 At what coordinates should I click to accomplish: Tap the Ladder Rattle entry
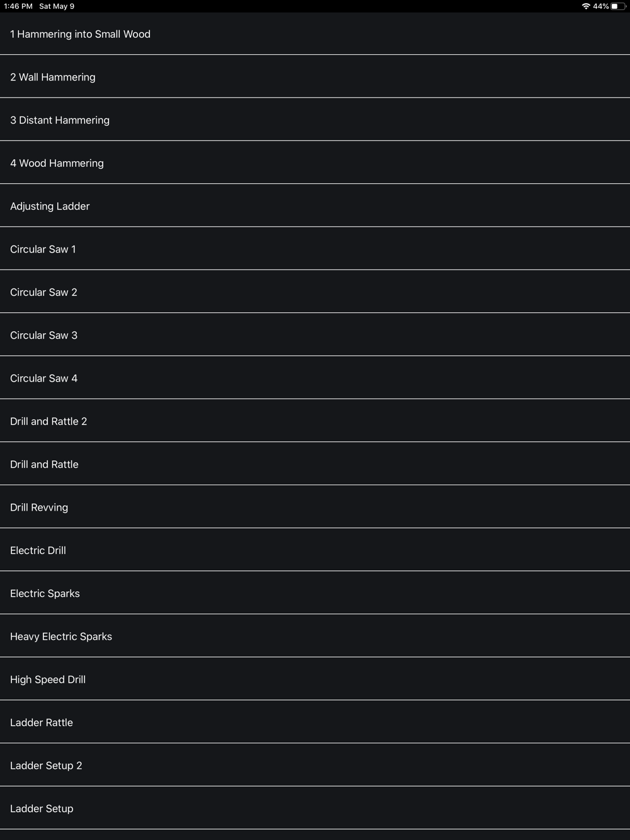click(x=315, y=722)
